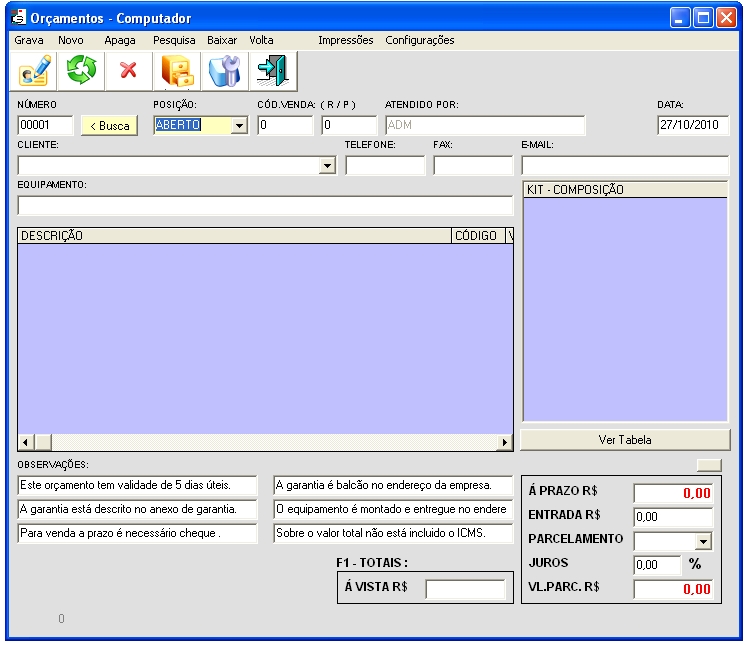The height and width of the screenshot is (645, 747).
Task: Open the Pesquisa folder search icon
Action: (177, 71)
